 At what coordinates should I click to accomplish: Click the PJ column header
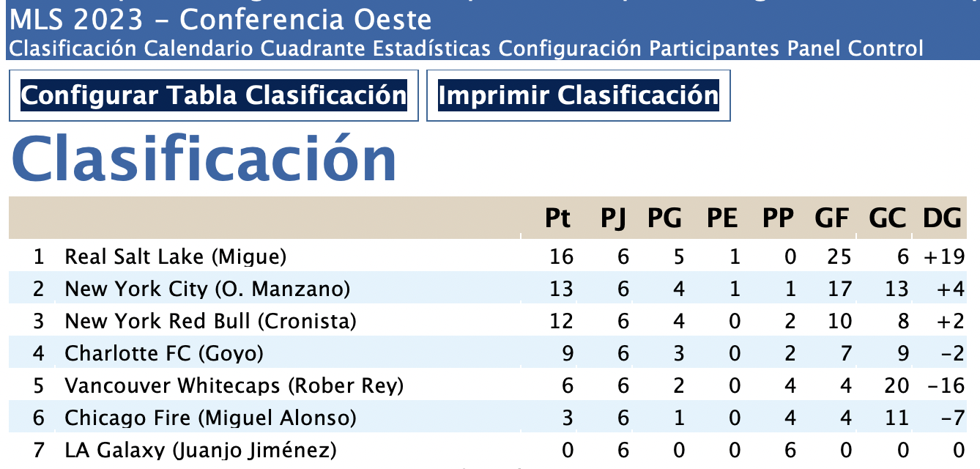pyautogui.click(x=615, y=218)
